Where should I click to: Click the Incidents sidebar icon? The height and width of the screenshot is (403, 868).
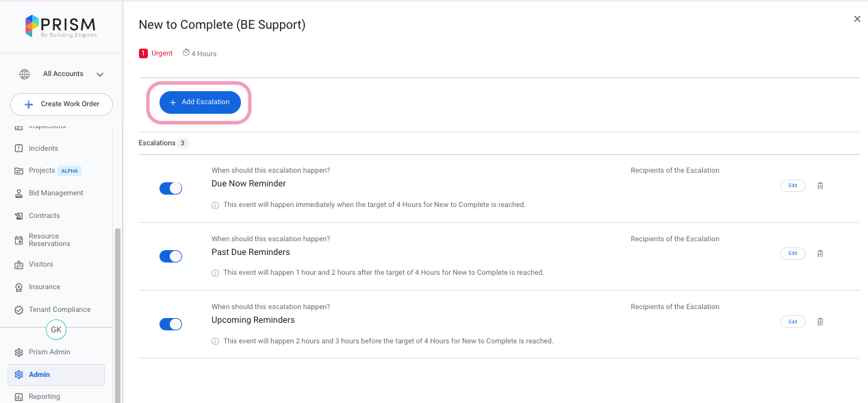click(19, 149)
